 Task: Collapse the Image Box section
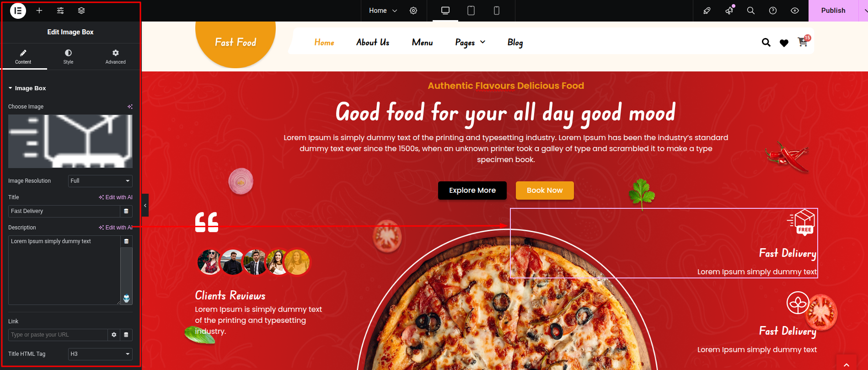point(27,88)
